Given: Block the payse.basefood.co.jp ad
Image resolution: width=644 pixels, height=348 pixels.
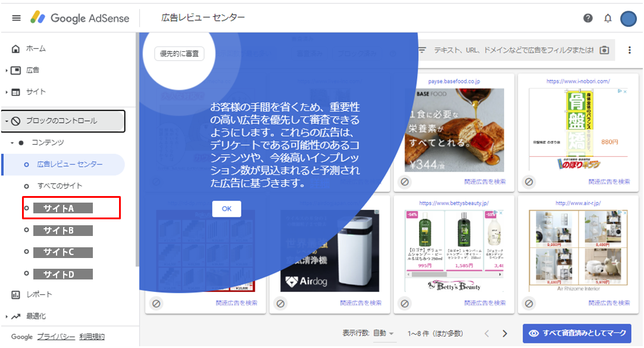Looking at the screenshot, I should click(405, 182).
